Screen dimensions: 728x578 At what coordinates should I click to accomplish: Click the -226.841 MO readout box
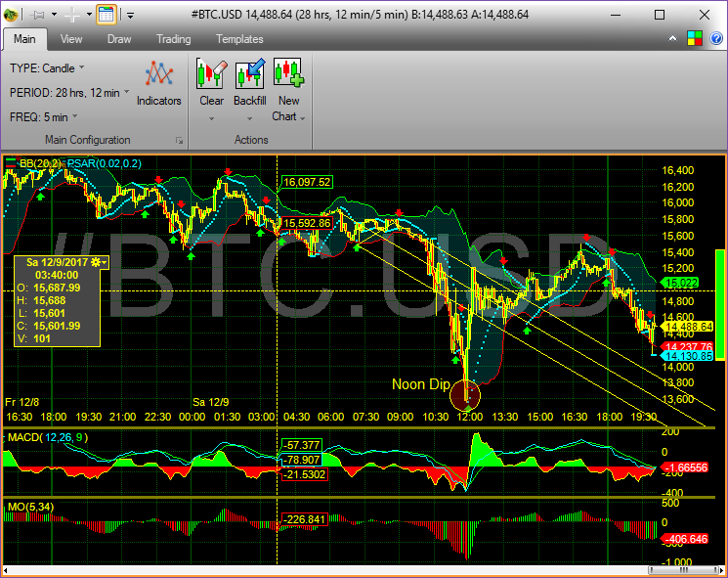pos(305,519)
